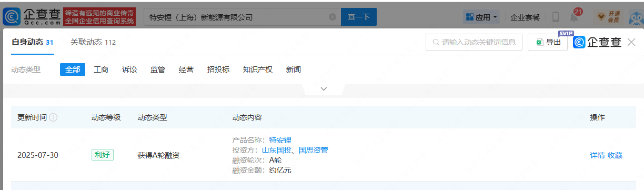
Task: Click the red slogan banner beside logo
Action: [99, 17]
